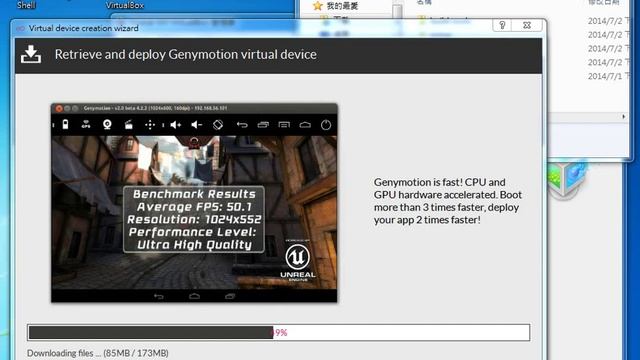Click the back arrow icon in preview toolbar
This screenshot has height=360, width=640.
[242, 124]
